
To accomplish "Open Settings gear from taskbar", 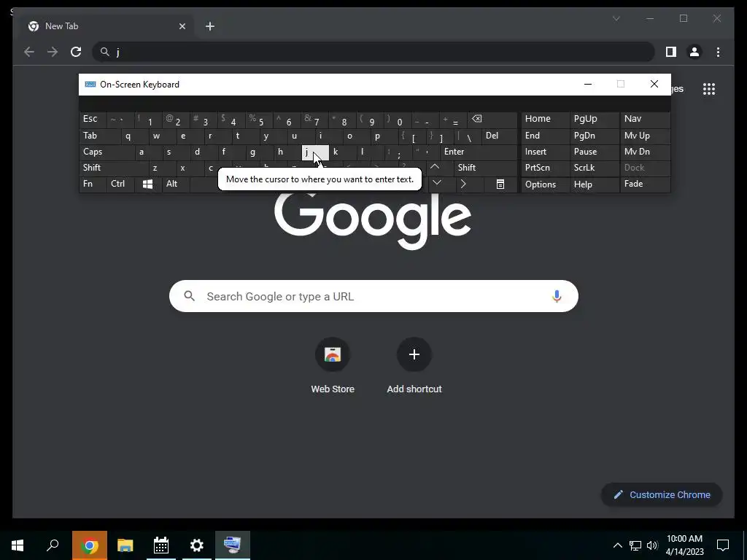I will pyautogui.click(x=197, y=545).
